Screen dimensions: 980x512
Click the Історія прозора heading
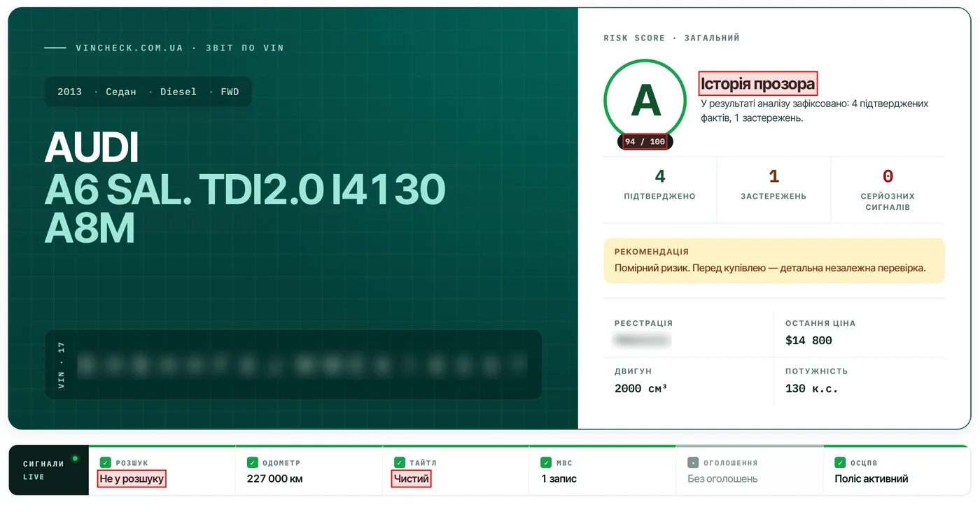click(758, 84)
